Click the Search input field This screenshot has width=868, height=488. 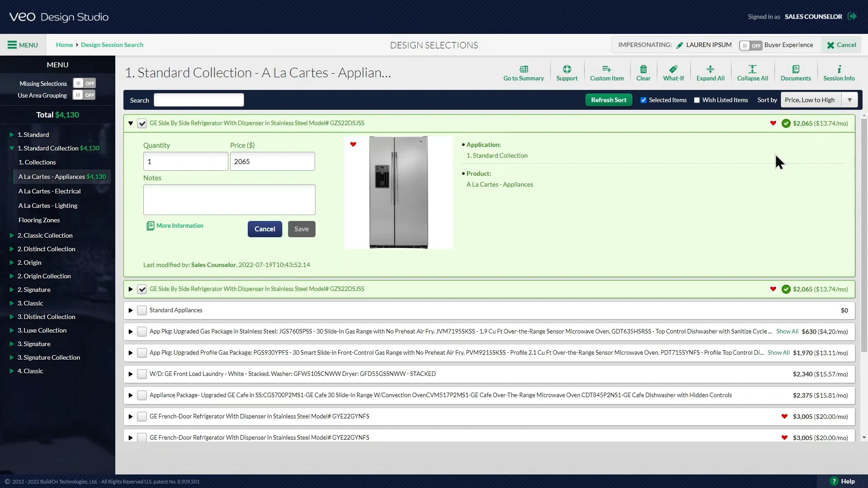199,100
